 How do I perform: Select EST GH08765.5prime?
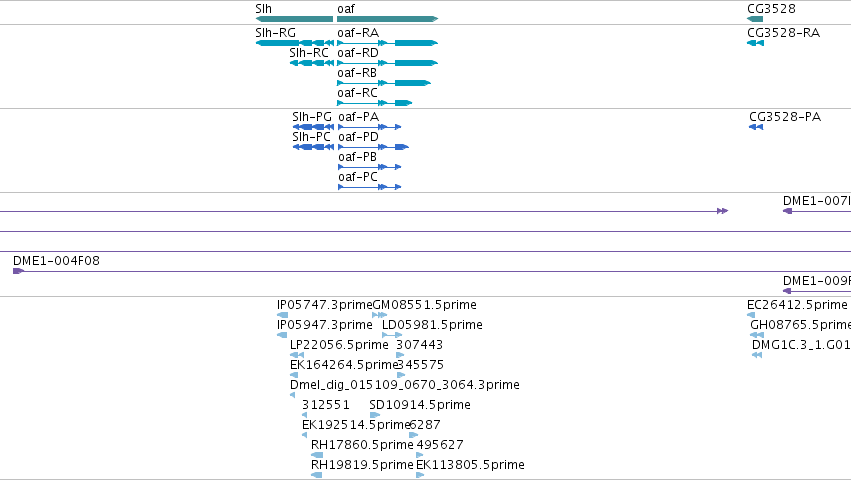(757, 335)
